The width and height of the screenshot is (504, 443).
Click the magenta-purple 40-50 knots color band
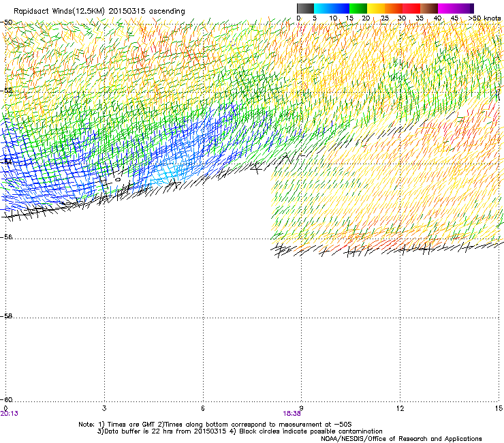coord(456,8)
